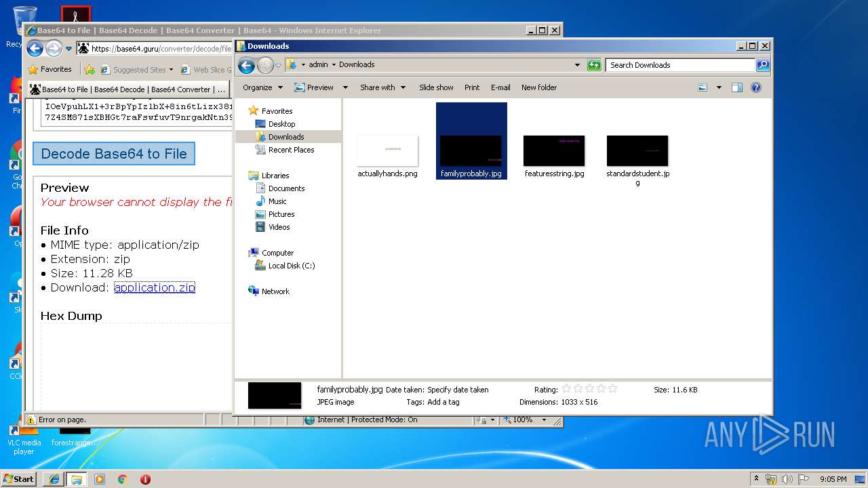
Task: Switch to Internet Explorer taskbar icon
Action: click(x=54, y=479)
